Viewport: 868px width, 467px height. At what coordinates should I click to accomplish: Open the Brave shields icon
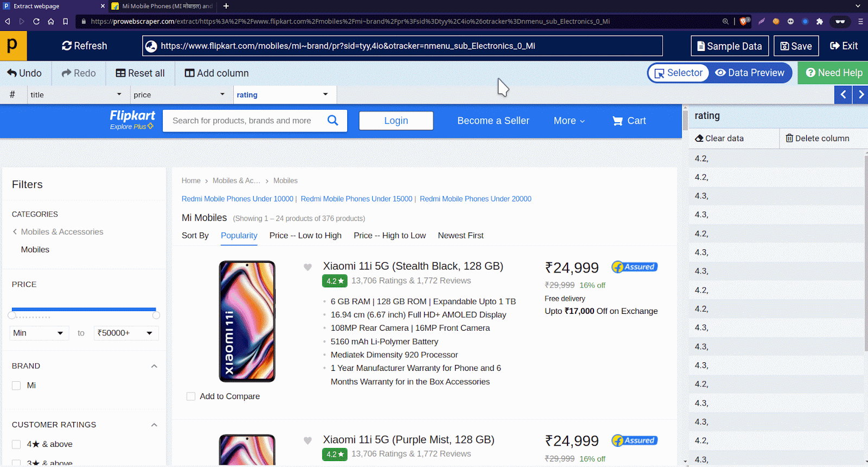tap(744, 21)
